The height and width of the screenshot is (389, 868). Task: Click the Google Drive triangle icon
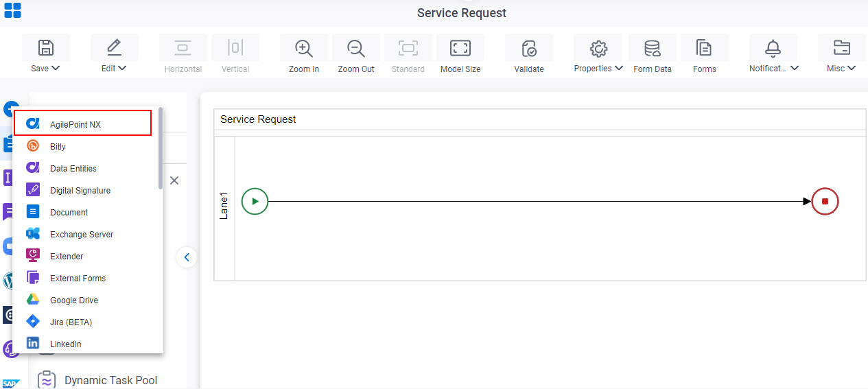click(x=33, y=299)
